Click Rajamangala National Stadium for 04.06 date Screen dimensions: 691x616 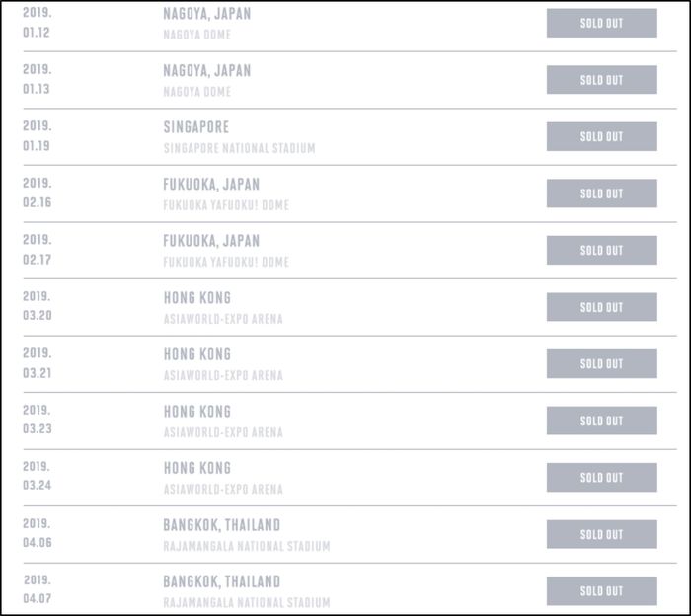click(247, 546)
